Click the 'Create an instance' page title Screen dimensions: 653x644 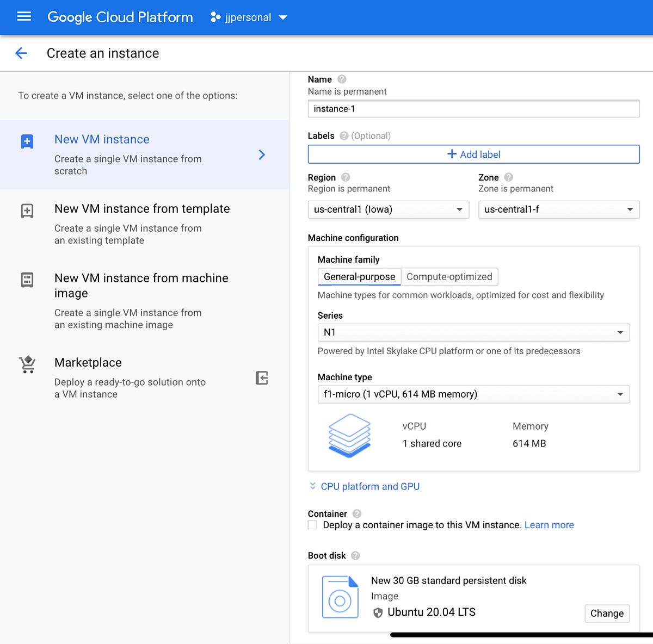click(x=103, y=53)
